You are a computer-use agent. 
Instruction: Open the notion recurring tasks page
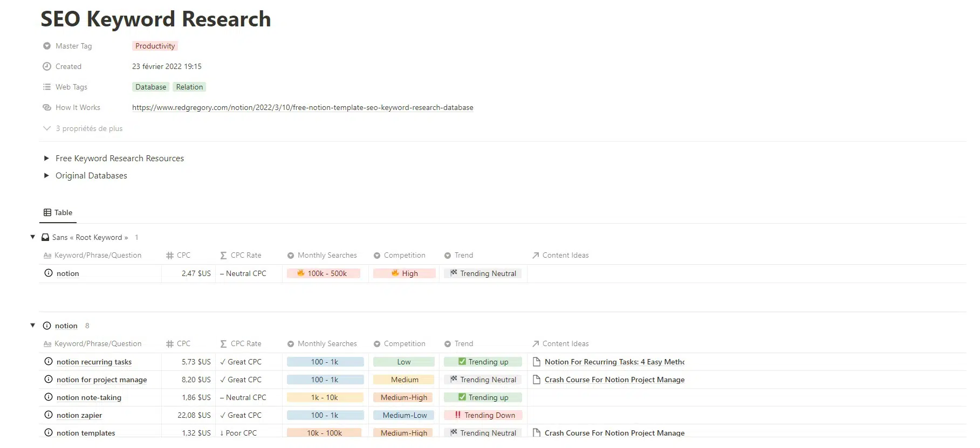[94, 362]
